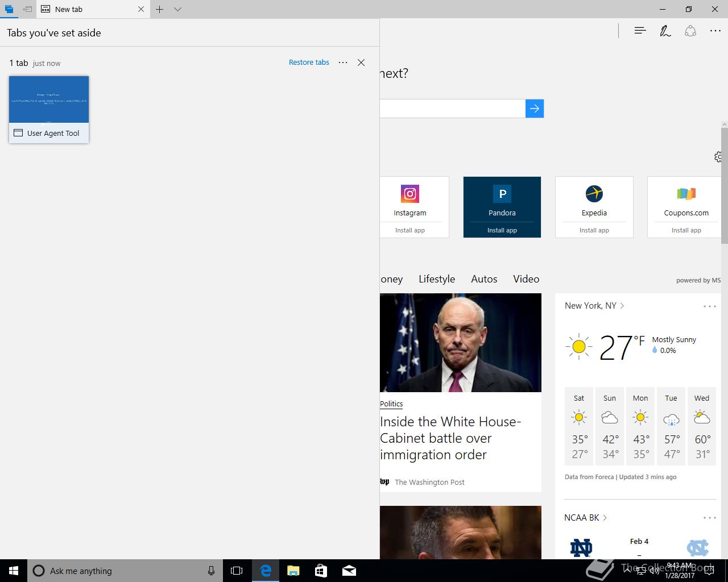
Task: Click Install app under Pandora
Action: 502,230
